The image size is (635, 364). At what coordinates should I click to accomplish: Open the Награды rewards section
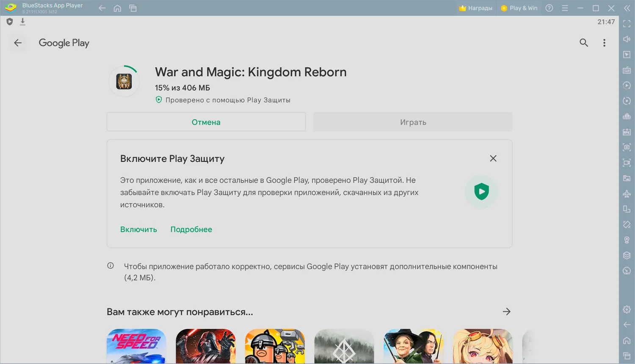click(476, 8)
